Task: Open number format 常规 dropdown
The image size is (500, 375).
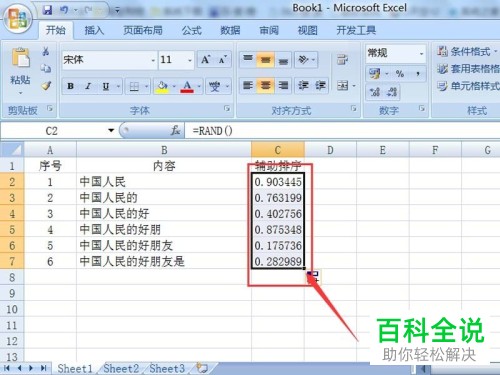Action: [x=422, y=53]
